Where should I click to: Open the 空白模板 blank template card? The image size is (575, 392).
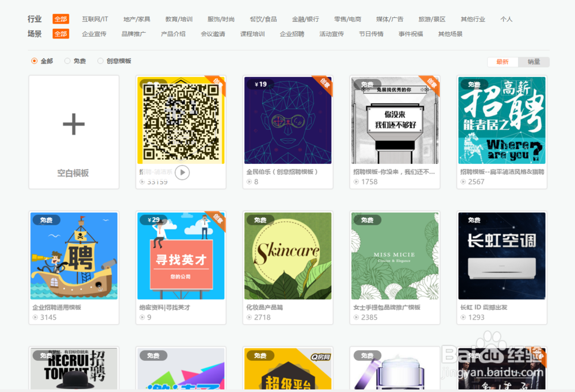pos(74,132)
